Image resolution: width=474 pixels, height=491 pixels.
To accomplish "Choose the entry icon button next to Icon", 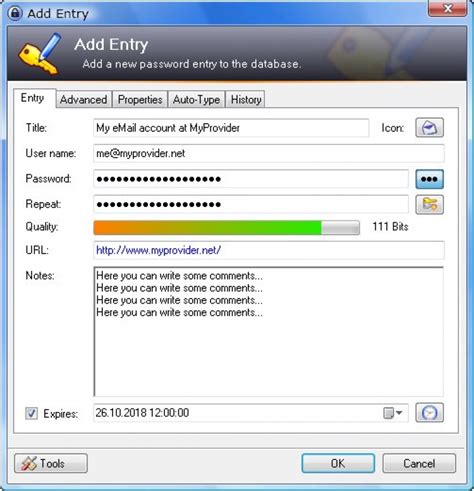I will pos(429,128).
